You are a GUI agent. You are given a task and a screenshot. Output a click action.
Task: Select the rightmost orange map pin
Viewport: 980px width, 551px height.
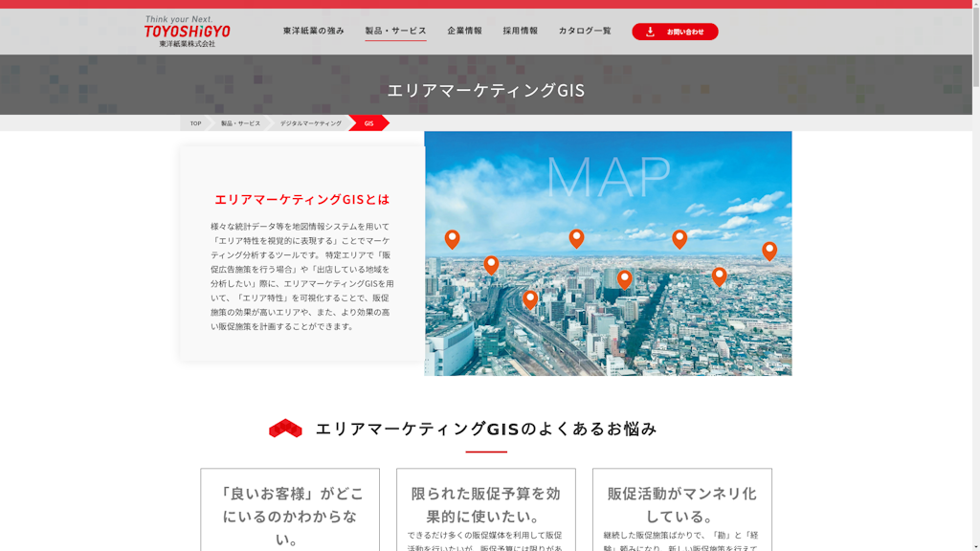pyautogui.click(x=769, y=250)
